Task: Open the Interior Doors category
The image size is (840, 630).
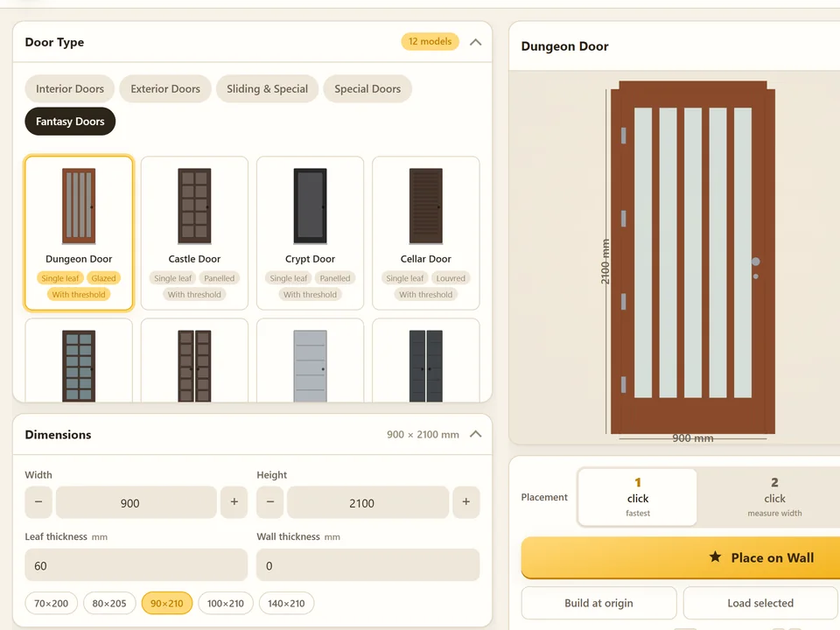Action: (x=70, y=89)
